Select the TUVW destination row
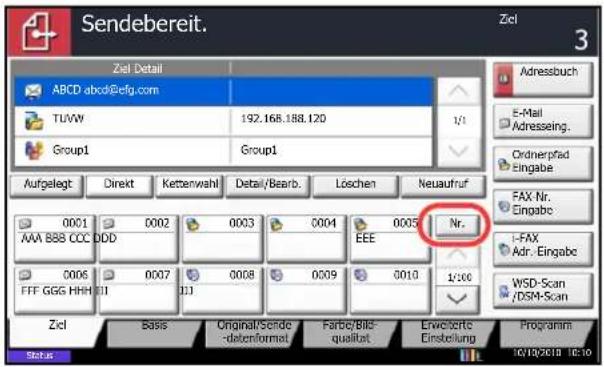This screenshot has width=604, height=367. click(x=223, y=121)
